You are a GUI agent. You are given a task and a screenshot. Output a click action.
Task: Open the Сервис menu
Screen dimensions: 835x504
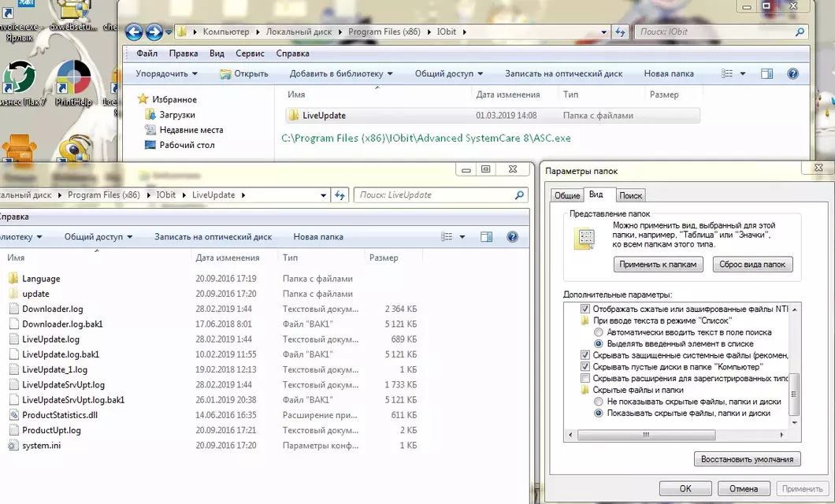coord(250,54)
